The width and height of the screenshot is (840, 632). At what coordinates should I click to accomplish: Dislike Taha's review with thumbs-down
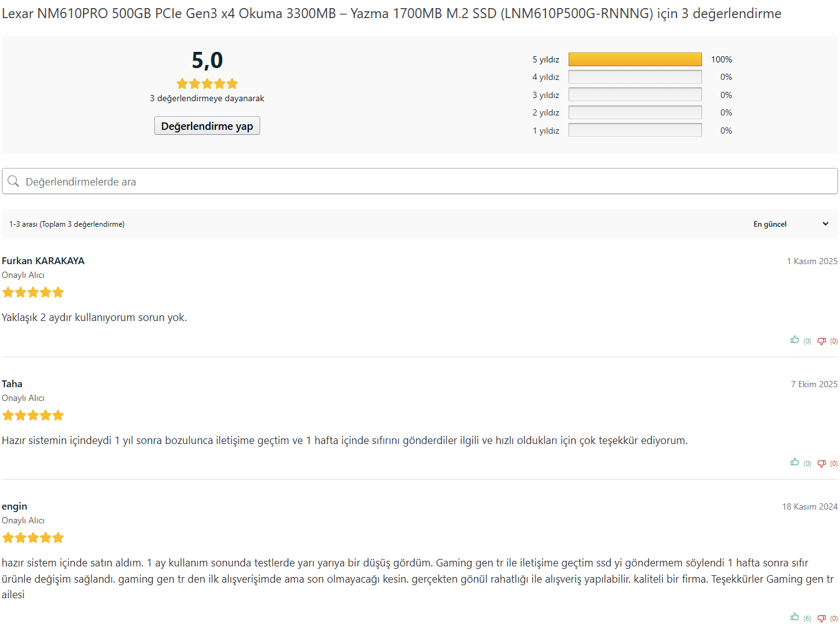click(821, 463)
